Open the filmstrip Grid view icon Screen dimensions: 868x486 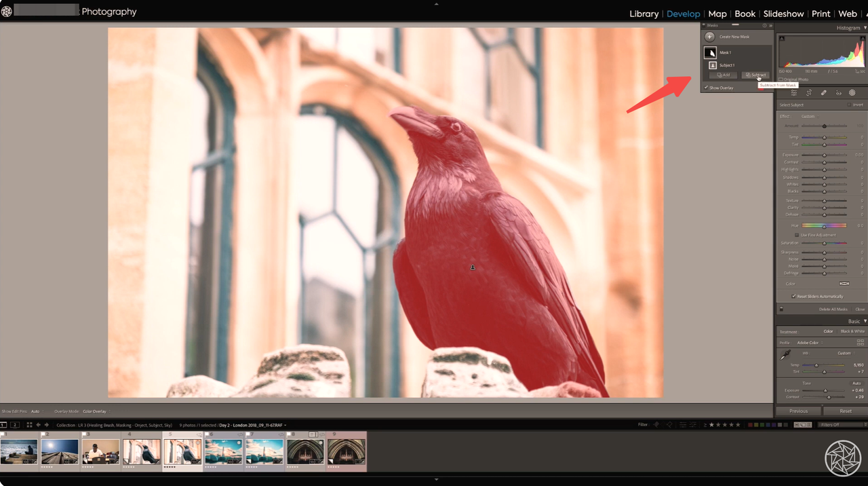tap(29, 425)
